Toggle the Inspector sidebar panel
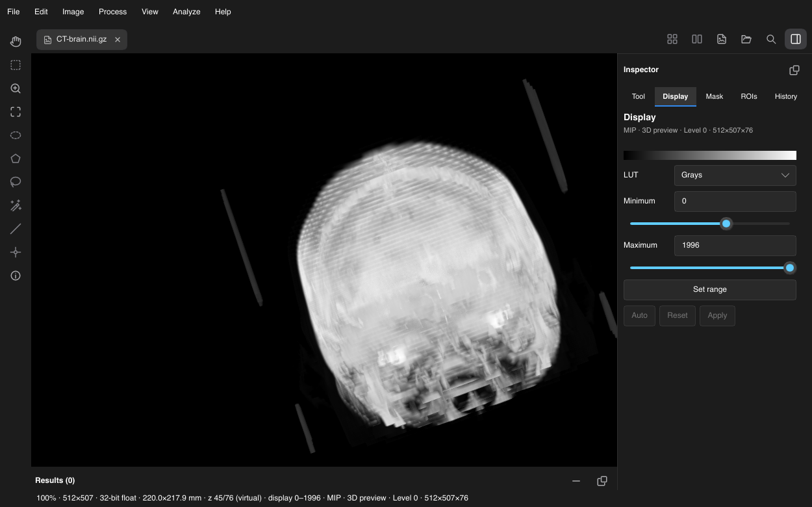The image size is (812, 507). 796,39
